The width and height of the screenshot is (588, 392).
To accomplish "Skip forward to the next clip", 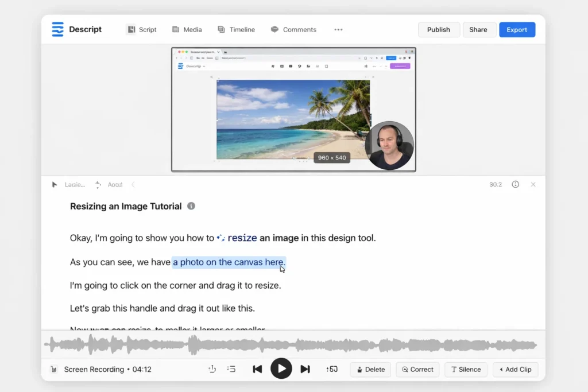I will coord(305,368).
